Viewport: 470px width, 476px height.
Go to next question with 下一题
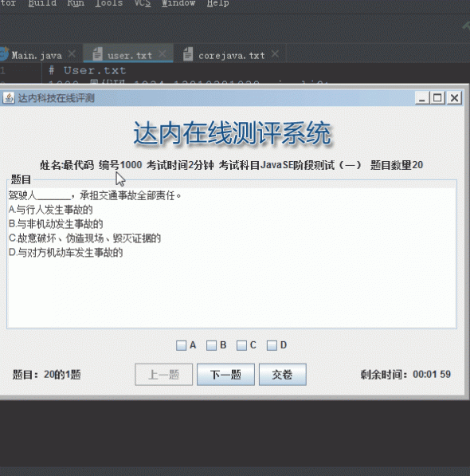click(225, 375)
